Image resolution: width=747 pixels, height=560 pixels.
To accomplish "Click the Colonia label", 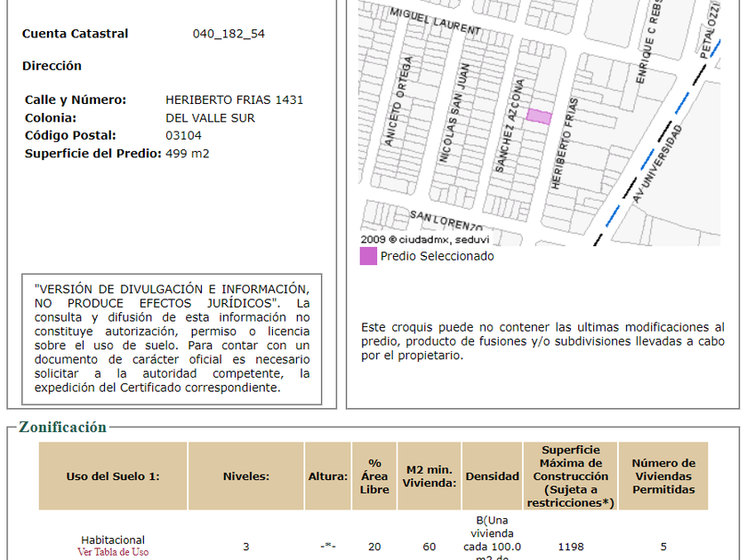I will [51, 118].
